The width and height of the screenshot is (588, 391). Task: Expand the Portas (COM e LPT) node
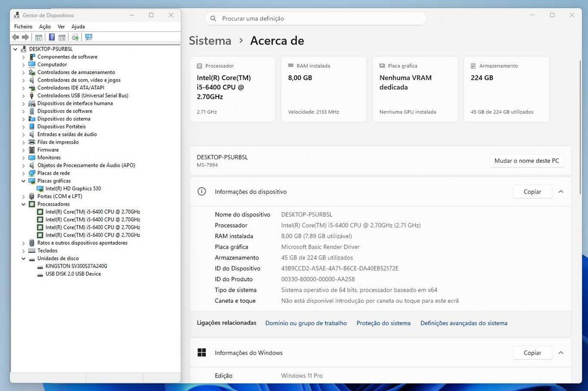tap(24, 196)
